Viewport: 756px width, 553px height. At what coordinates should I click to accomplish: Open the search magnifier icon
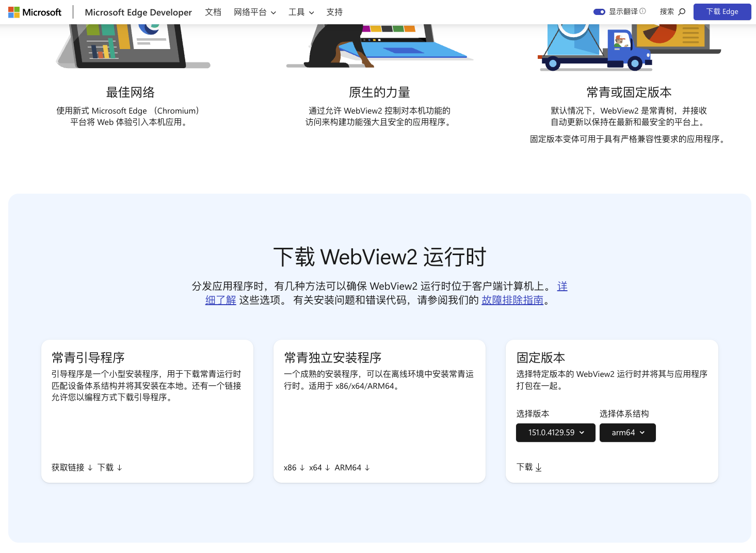click(x=682, y=11)
